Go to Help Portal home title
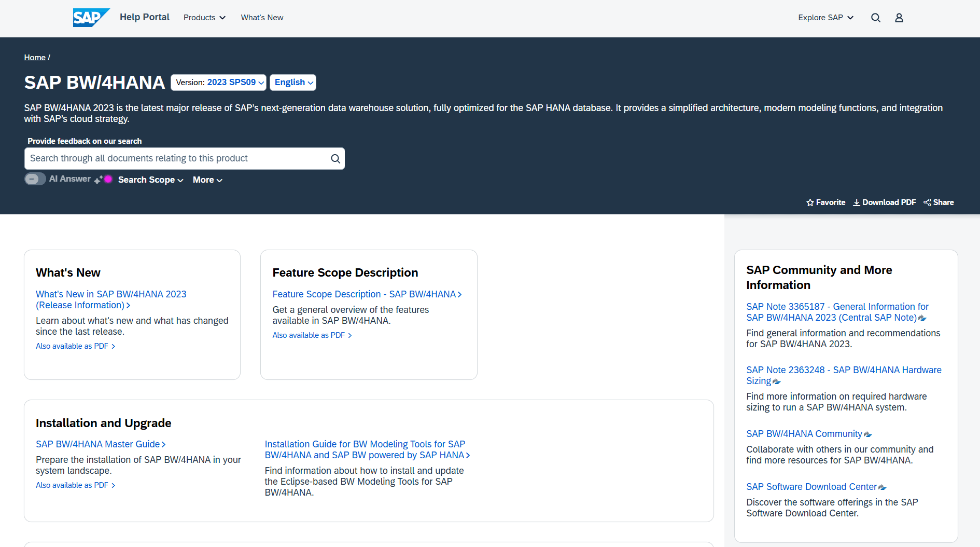The image size is (980, 547). click(x=145, y=17)
